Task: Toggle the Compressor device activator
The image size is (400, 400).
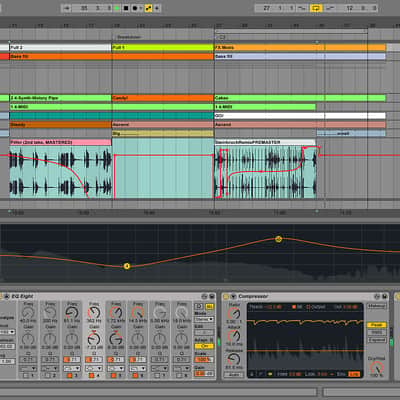Action: point(226,296)
